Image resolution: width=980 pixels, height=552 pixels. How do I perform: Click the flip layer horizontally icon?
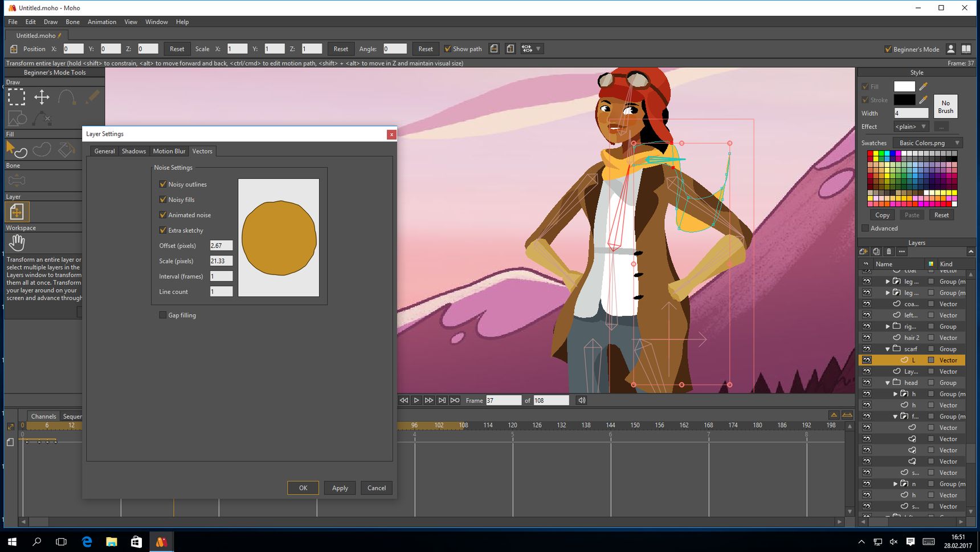[494, 49]
